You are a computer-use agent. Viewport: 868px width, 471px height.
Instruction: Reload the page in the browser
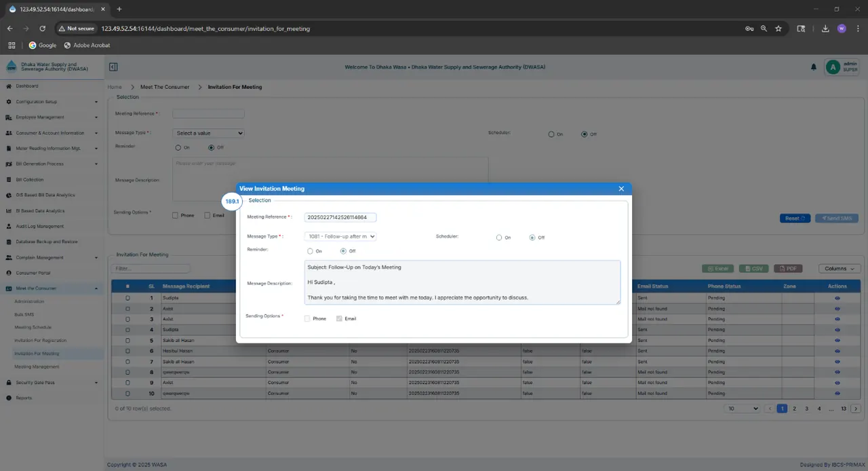click(42, 29)
